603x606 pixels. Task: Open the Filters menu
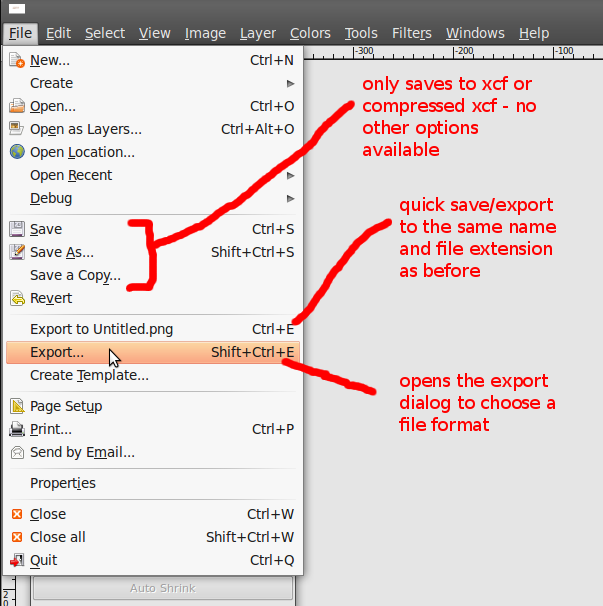tap(412, 33)
